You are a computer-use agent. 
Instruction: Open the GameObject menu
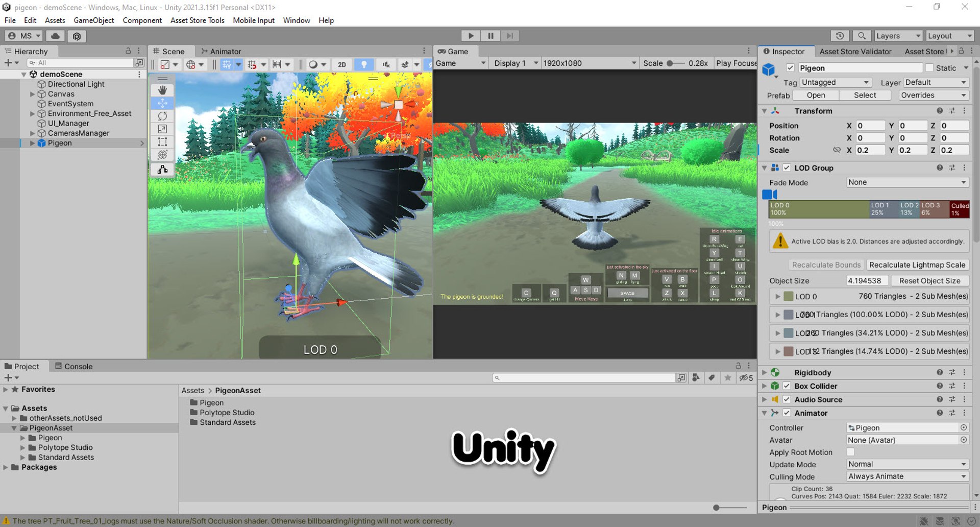[94, 20]
